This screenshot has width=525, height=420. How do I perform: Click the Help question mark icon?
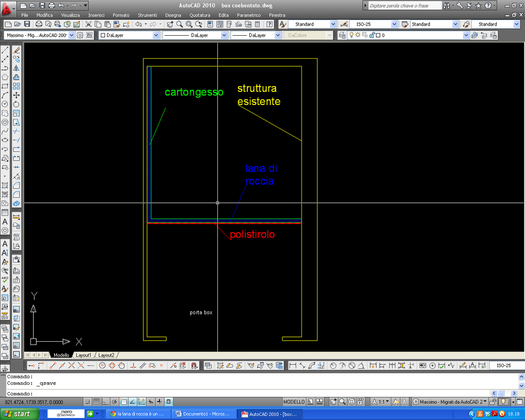click(269, 24)
